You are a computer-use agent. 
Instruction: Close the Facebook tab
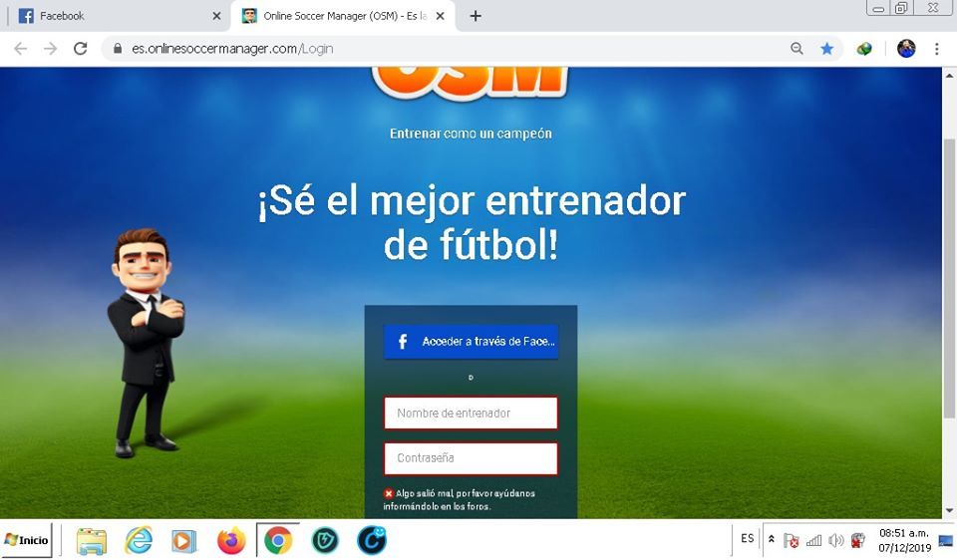[216, 16]
